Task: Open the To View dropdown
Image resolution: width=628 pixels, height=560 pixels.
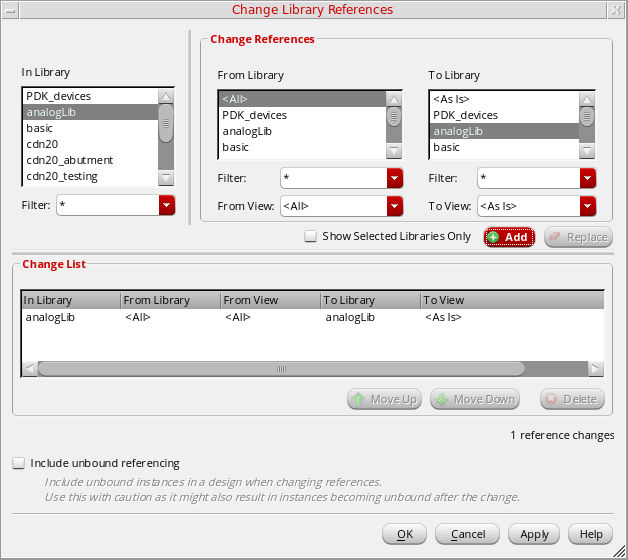Action: (x=588, y=205)
